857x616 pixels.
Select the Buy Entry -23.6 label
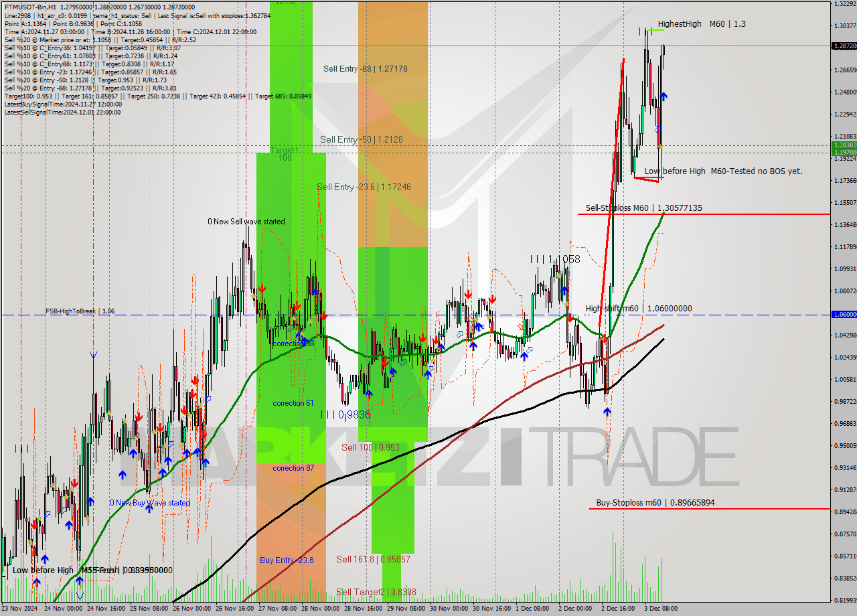[287, 560]
